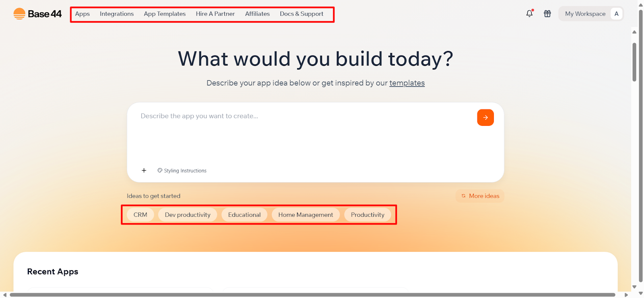Click the Ideas to get started label

pyautogui.click(x=153, y=196)
